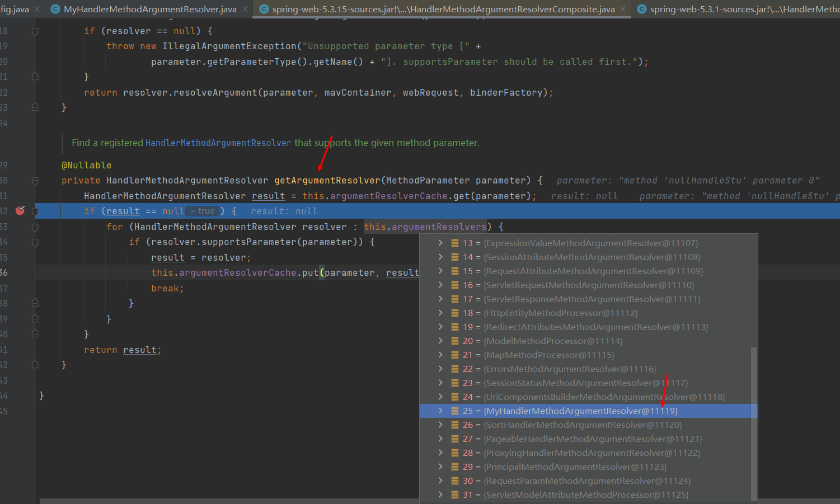Click the this.argumentResolvers expression on line 33

coord(425,227)
